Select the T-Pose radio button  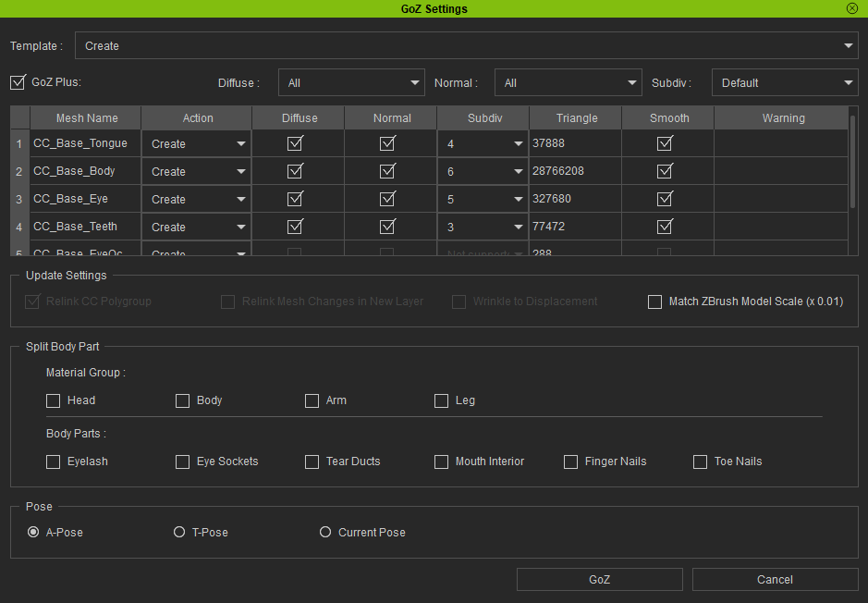click(x=179, y=532)
